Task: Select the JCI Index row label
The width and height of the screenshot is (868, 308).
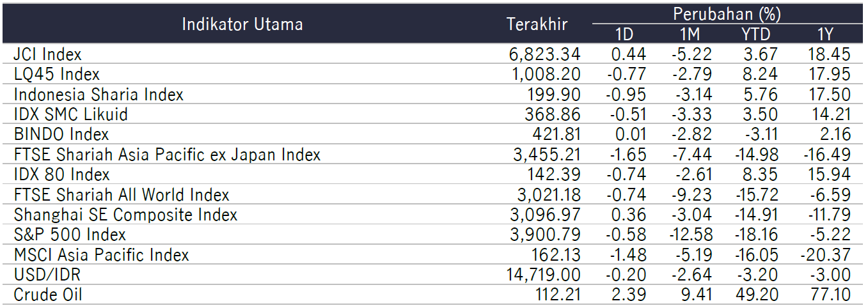Action: 48,54
